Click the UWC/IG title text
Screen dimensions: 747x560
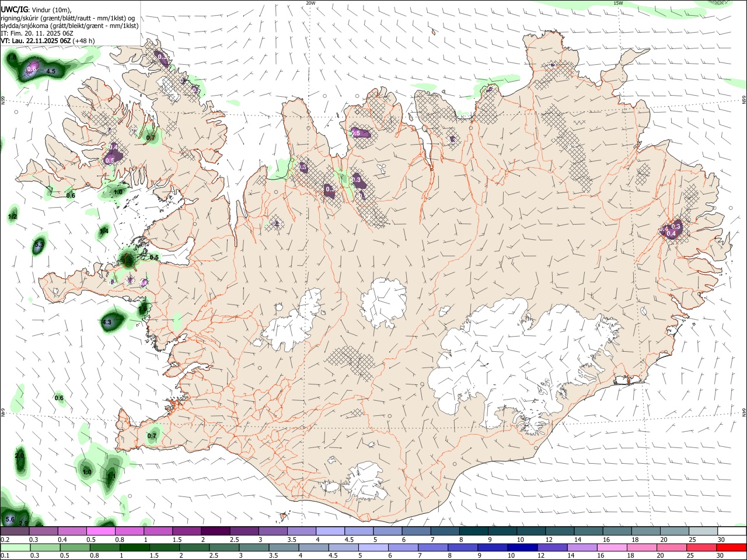(15, 9)
